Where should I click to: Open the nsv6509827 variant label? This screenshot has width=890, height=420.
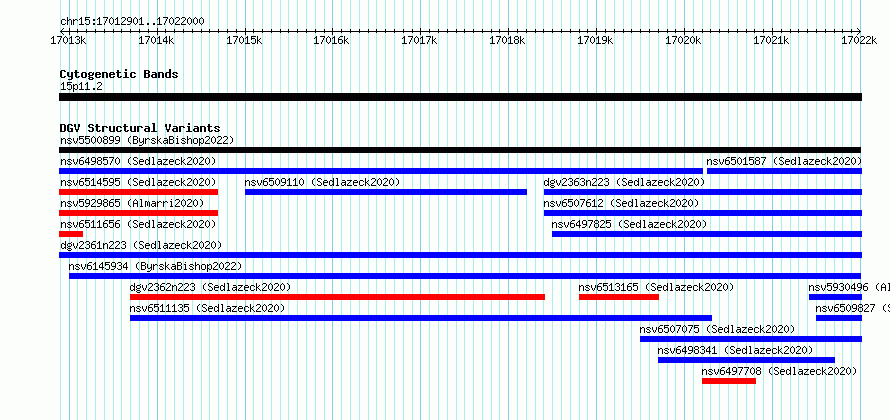[853, 308]
